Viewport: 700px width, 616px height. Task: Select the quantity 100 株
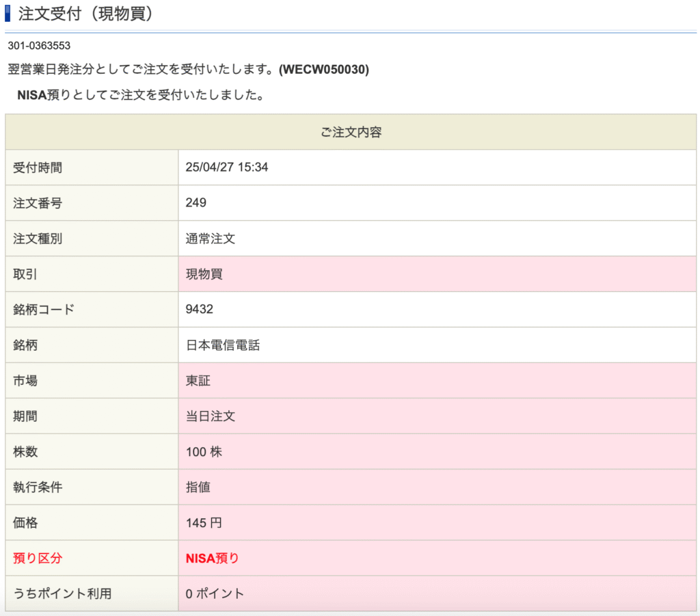[204, 451]
